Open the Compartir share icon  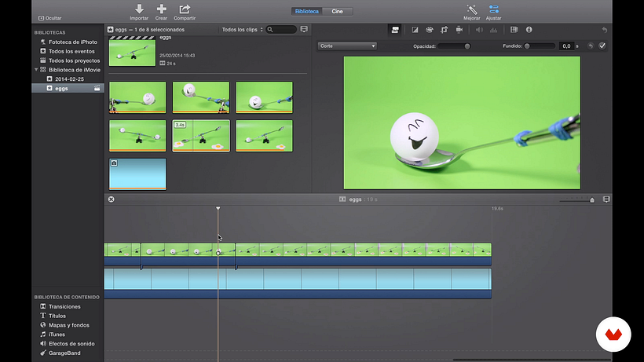point(185,9)
